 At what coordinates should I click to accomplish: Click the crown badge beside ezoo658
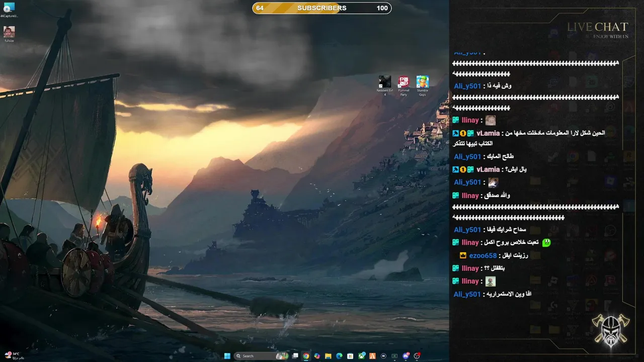click(463, 255)
